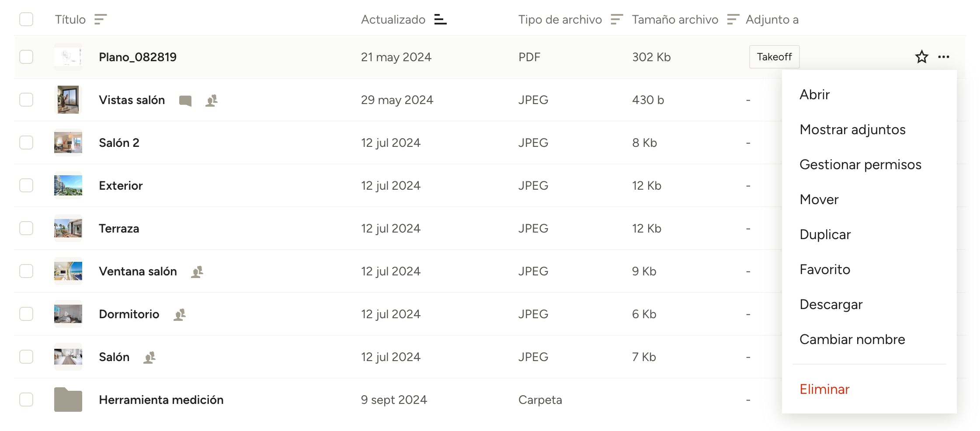Toggle the select-all checkbox in header
This screenshot has width=980, height=431.
click(x=26, y=19)
